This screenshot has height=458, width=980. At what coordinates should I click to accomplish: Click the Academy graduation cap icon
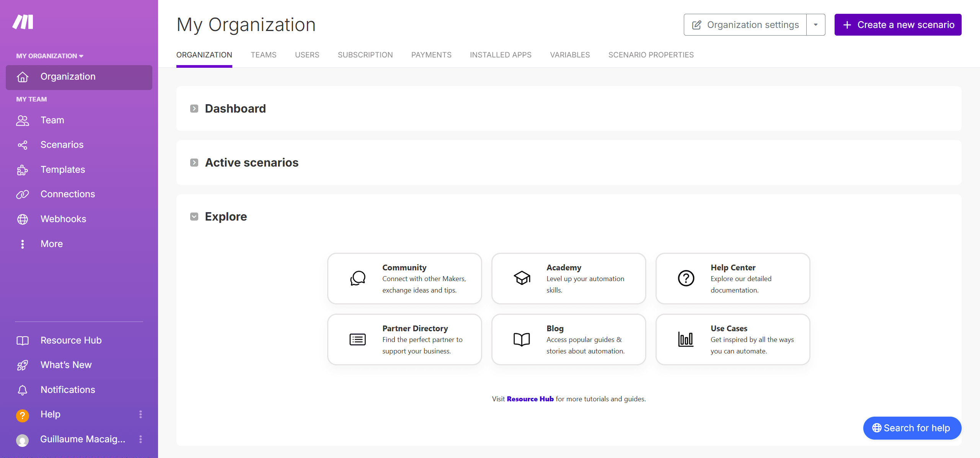click(522, 278)
